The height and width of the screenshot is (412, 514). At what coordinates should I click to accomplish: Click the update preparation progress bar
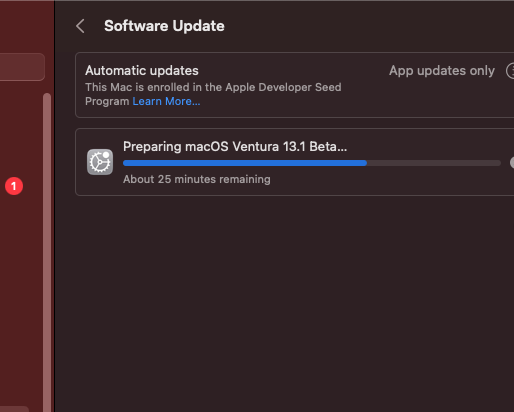[x=312, y=163]
